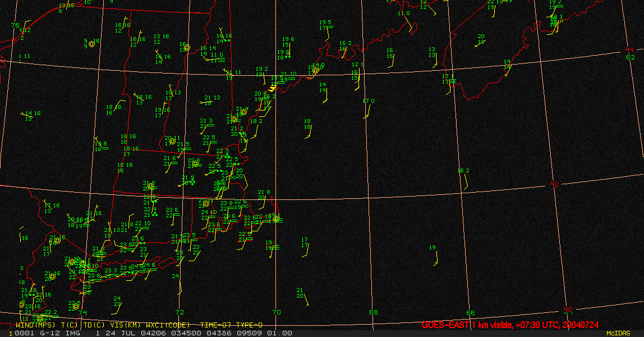Click the VIS(KM) legend label
Viewport: 644px width, 337px height.
(x=125, y=325)
